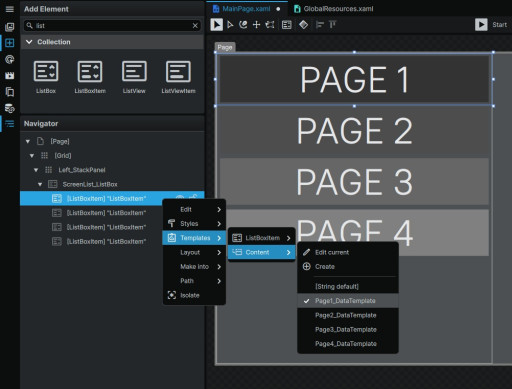Screen dimensions: 512x389
Task: Switch to the Add Element sidebar panel
Action: click(x=10, y=43)
